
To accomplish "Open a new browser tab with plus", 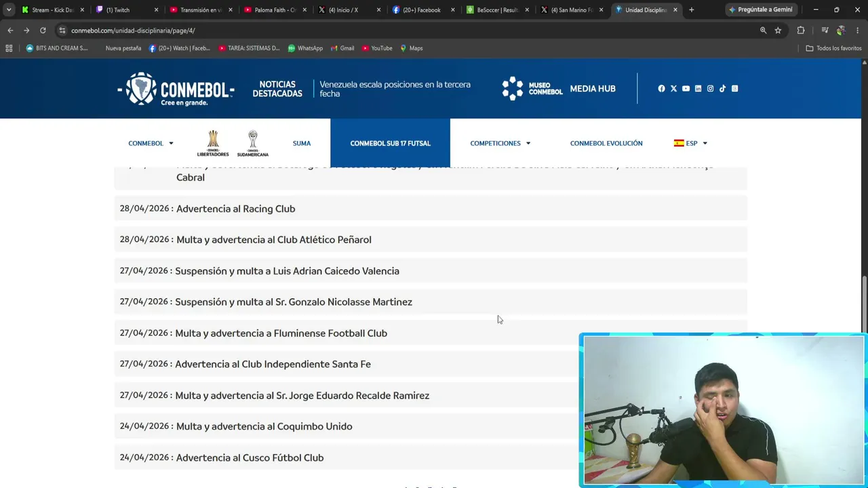I will 691,10.
